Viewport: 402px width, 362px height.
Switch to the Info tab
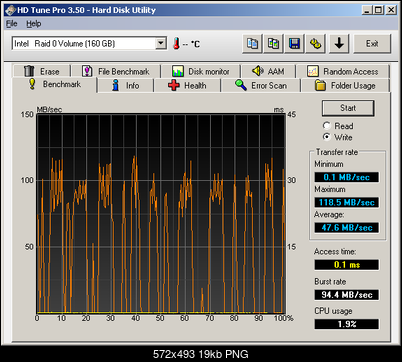pos(126,86)
